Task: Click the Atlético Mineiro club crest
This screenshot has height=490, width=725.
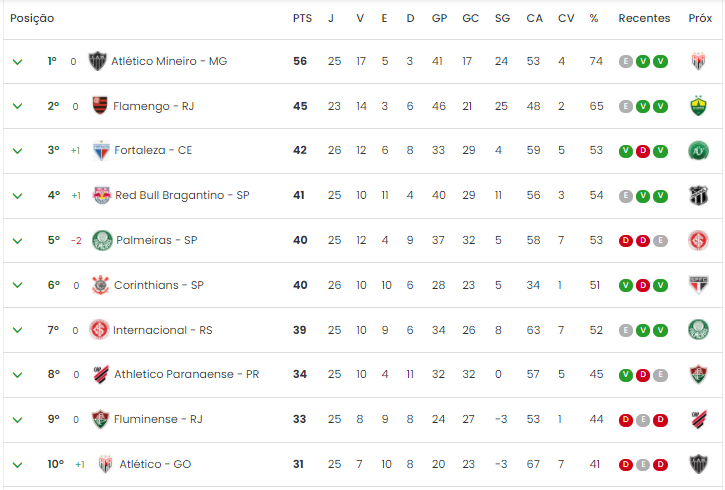Action: 98,61
